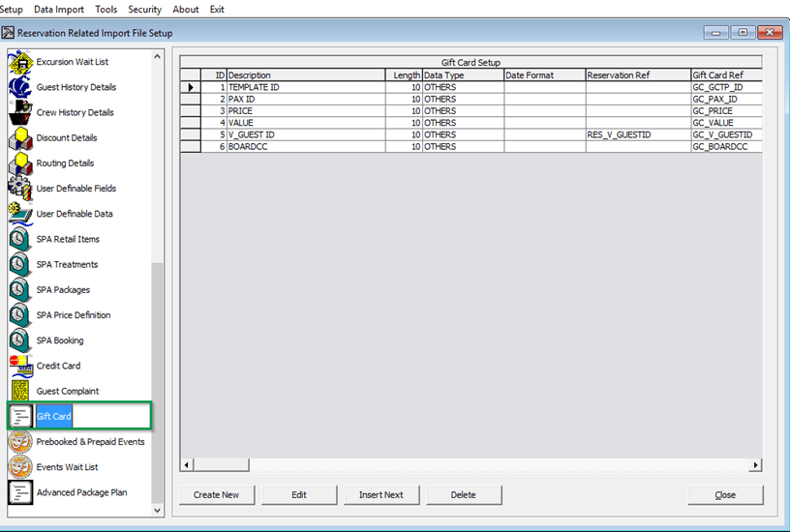
Task: Click the grid horizontal scroll left arrow
Action: pyautogui.click(x=187, y=465)
